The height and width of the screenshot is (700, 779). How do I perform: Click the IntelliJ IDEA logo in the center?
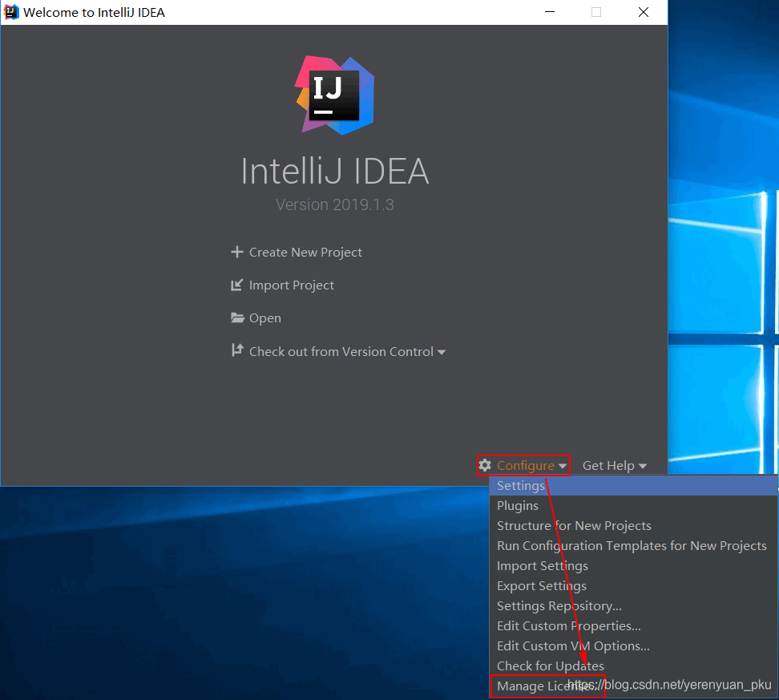coord(334,95)
